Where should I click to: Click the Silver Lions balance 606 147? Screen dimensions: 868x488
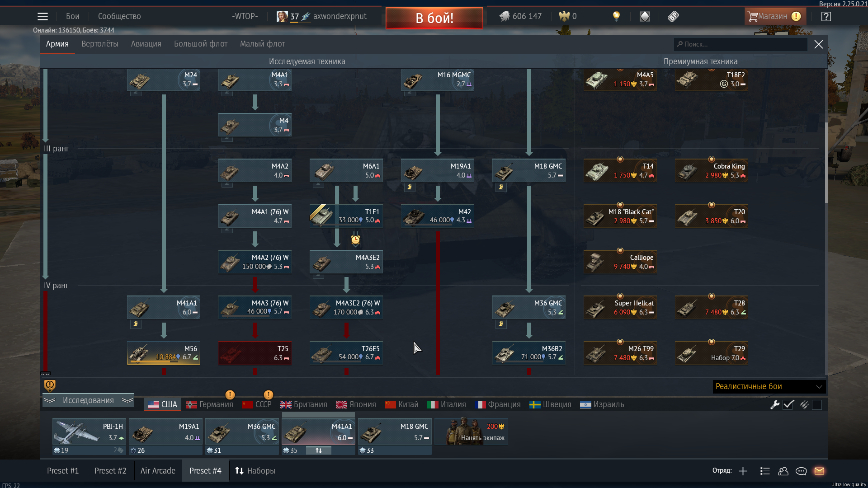tap(520, 16)
